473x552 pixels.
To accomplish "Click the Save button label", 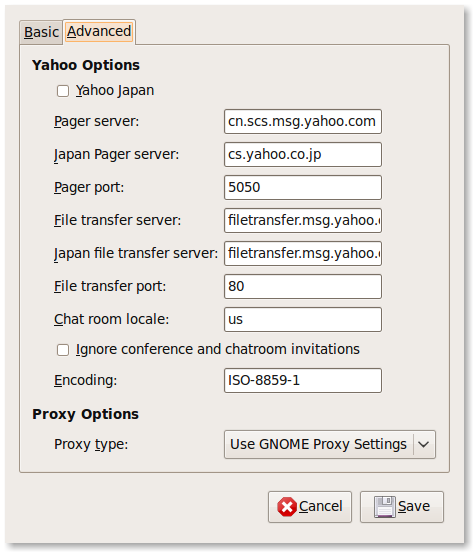I will (x=414, y=507).
